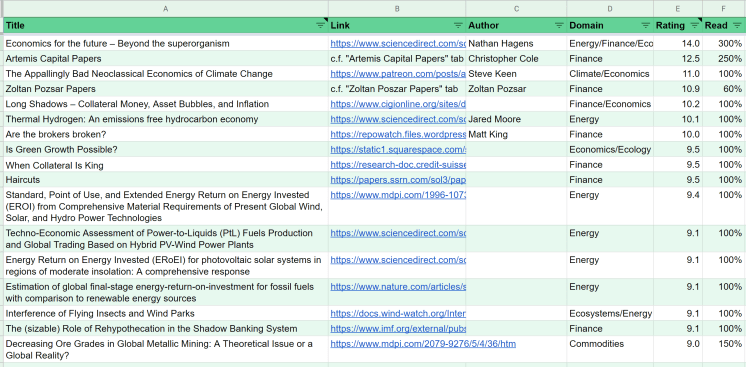Select the Author header cell
Image resolution: width=746 pixels, height=367 pixels.
[516, 26]
